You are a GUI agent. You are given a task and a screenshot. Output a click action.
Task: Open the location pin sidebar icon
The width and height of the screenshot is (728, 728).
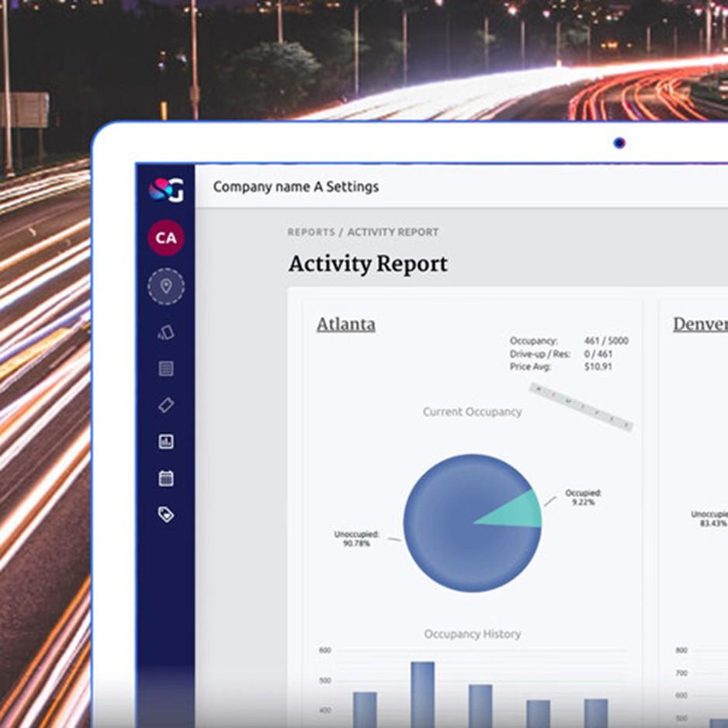click(x=166, y=286)
